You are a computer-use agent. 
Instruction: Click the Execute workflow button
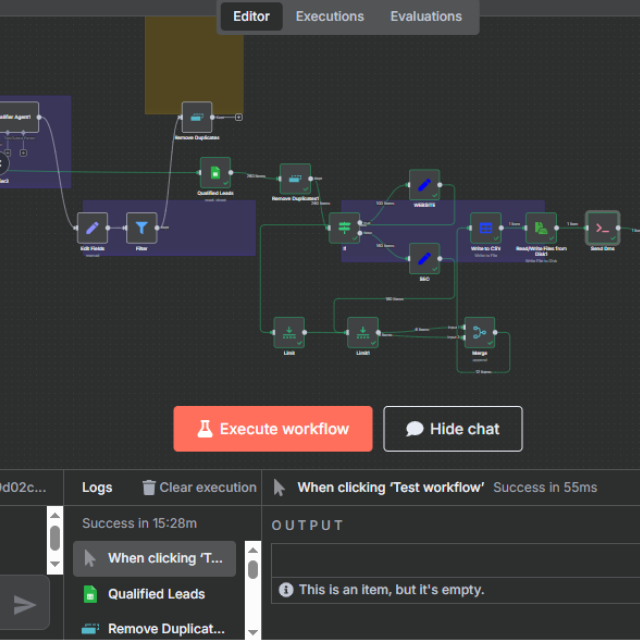point(273,429)
